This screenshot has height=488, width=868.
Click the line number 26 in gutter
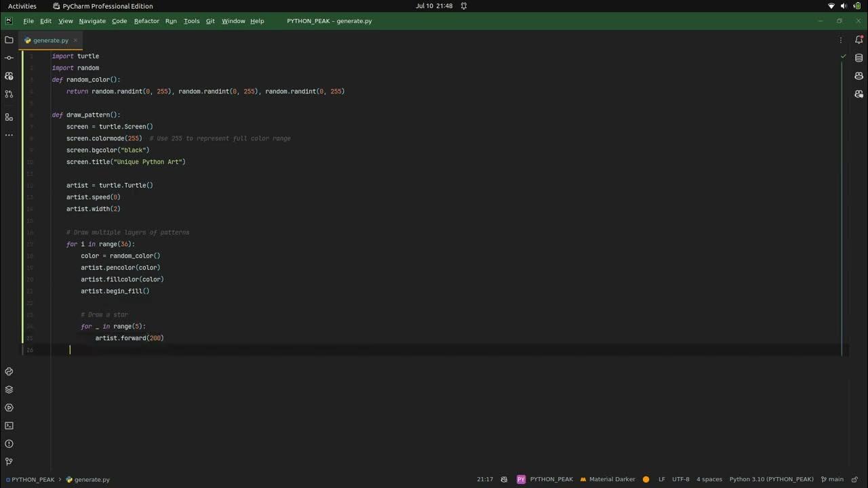pos(30,350)
